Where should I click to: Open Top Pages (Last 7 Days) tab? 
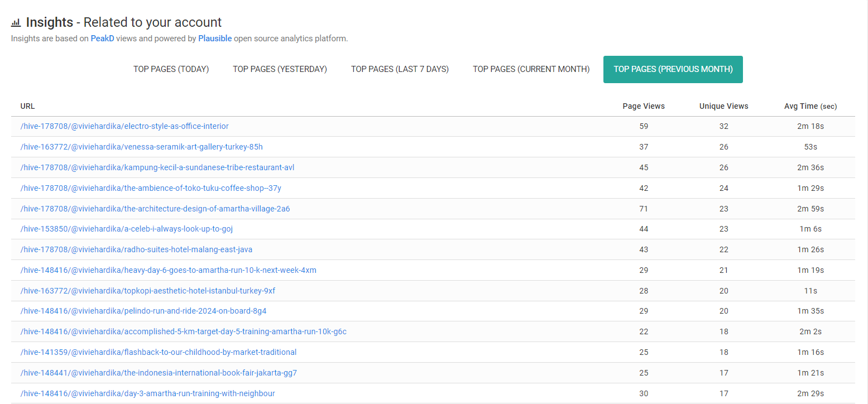[400, 69]
